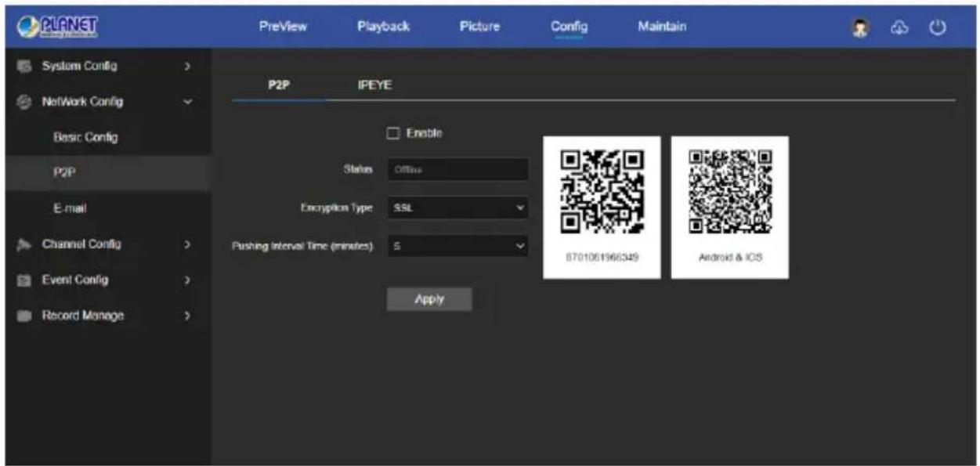Click the Status field showing Offline
This screenshot has width=980, height=466.
[x=458, y=169]
